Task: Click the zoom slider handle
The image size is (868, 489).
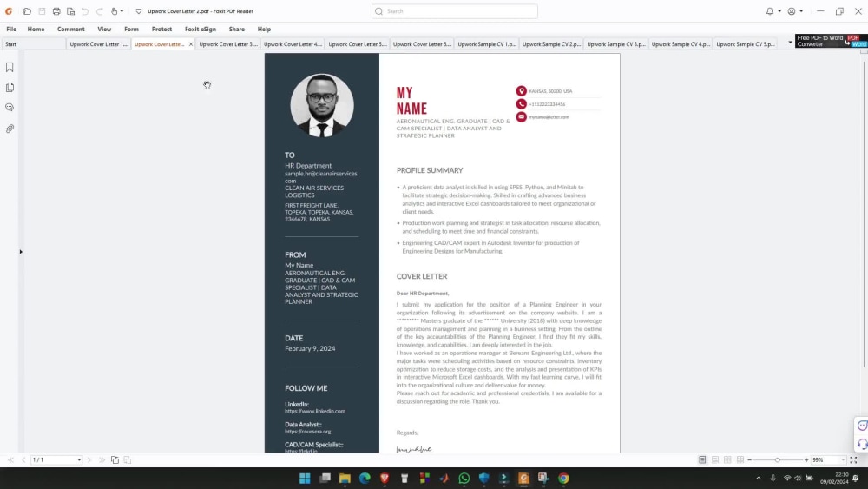Action: [777, 460]
